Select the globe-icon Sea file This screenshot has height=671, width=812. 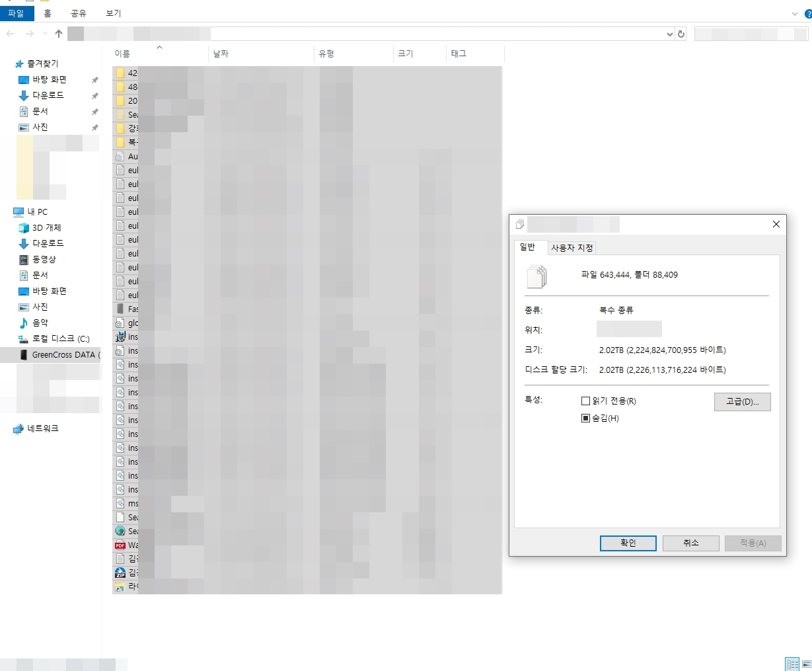[307, 532]
